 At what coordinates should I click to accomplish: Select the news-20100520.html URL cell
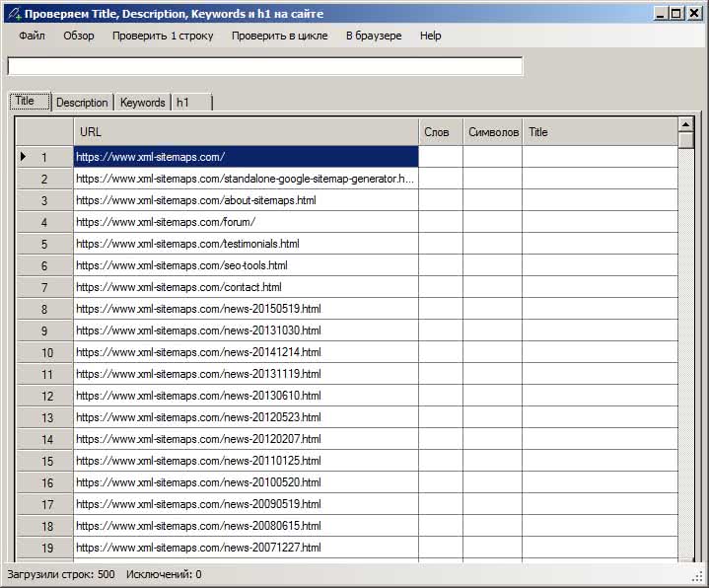point(246,482)
